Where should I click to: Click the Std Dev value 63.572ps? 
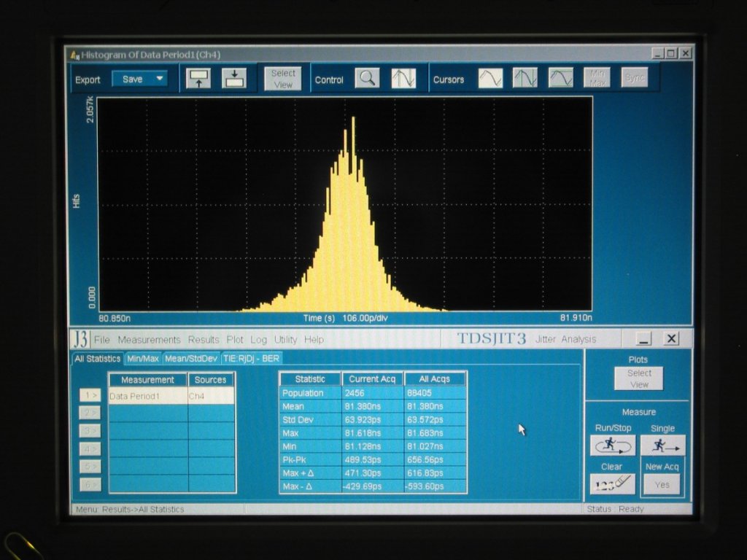pyautogui.click(x=425, y=419)
